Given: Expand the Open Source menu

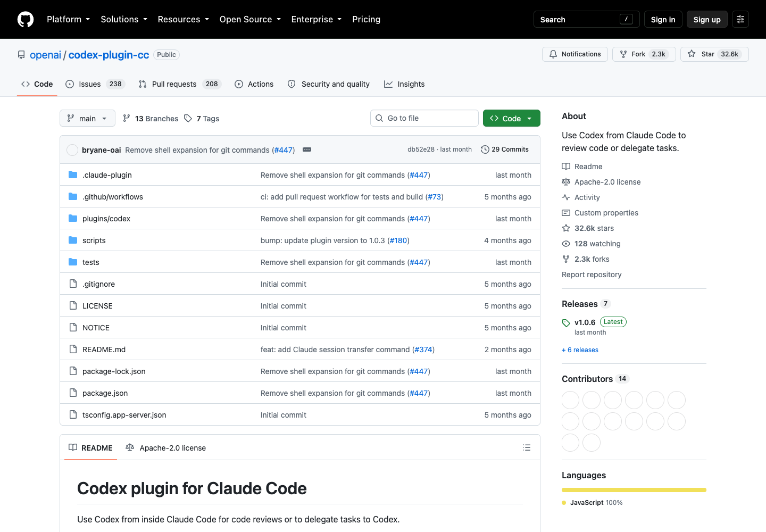Looking at the screenshot, I should pos(249,19).
